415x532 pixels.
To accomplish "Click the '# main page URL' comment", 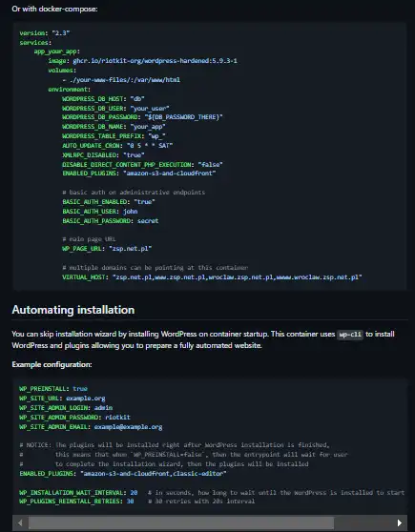I will (x=89, y=239).
